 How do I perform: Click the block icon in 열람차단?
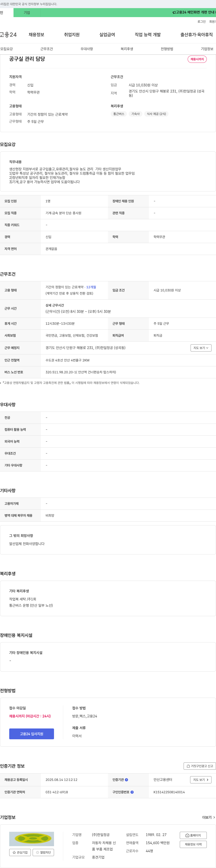[x=37, y=852]
